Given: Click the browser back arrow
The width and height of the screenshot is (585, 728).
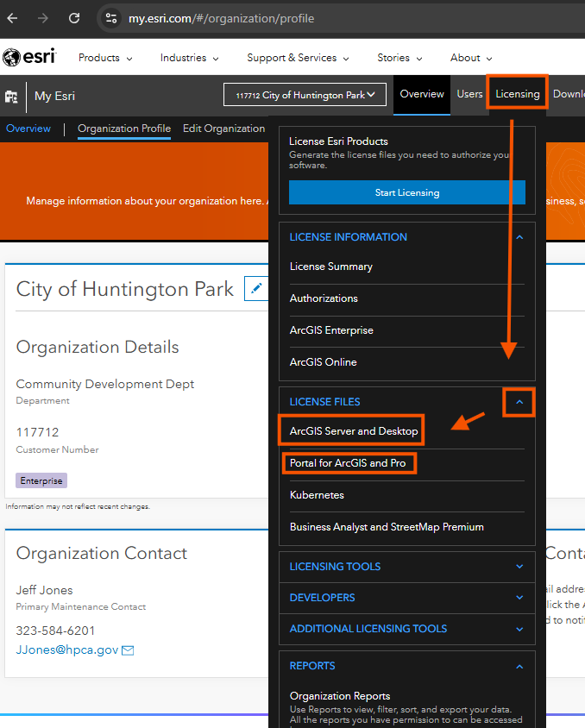Looking at the screenshot, I should 12,18.
